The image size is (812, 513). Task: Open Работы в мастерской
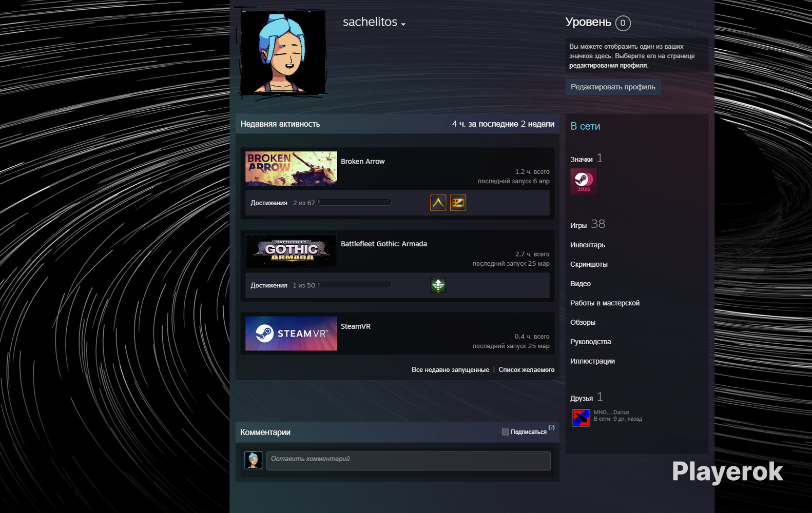[605, 303]
